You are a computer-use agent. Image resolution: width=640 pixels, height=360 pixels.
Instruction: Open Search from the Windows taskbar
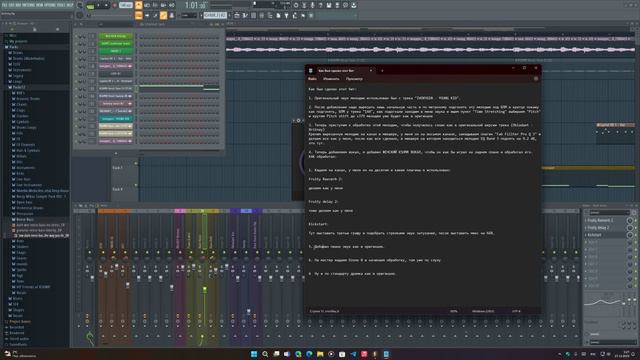(265, 354)
